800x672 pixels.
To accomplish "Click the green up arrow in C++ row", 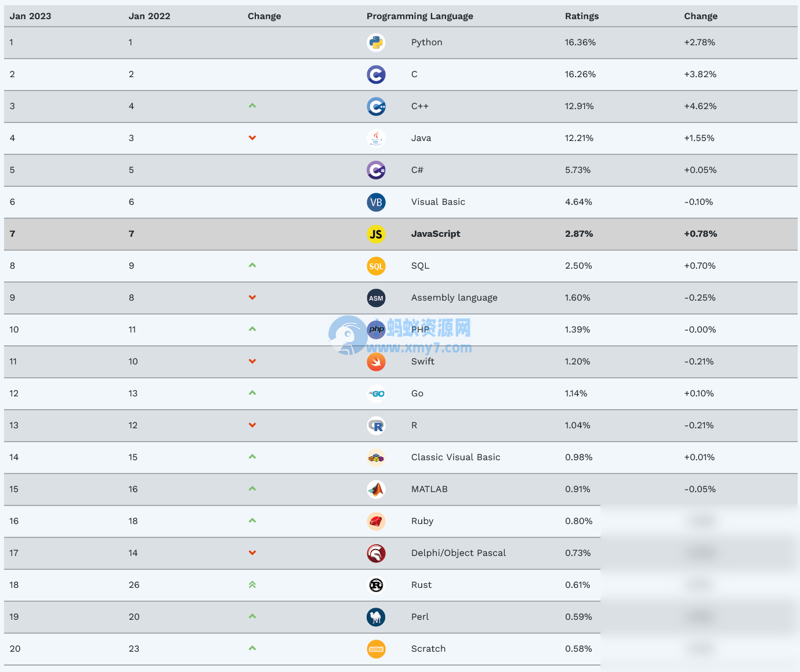I will [252, 106].
